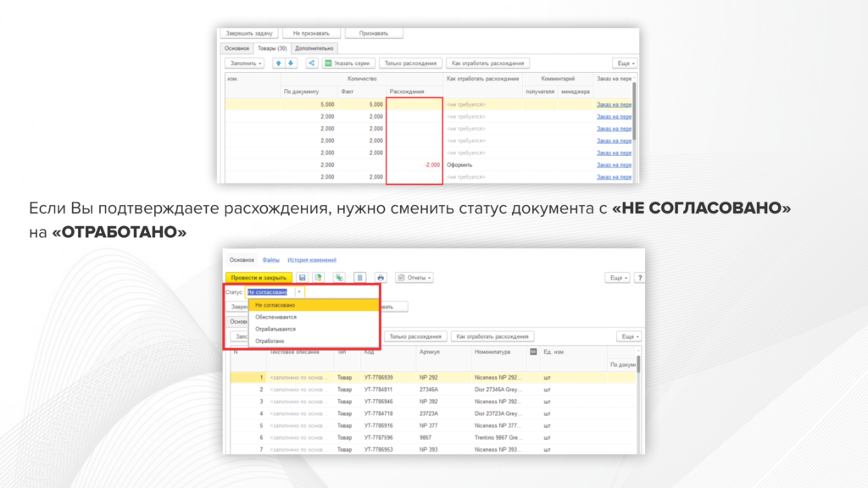The height and width of the screenshot is (488, 868).
Task: Open the 'Файлы' link
Action: pos(270,260)
